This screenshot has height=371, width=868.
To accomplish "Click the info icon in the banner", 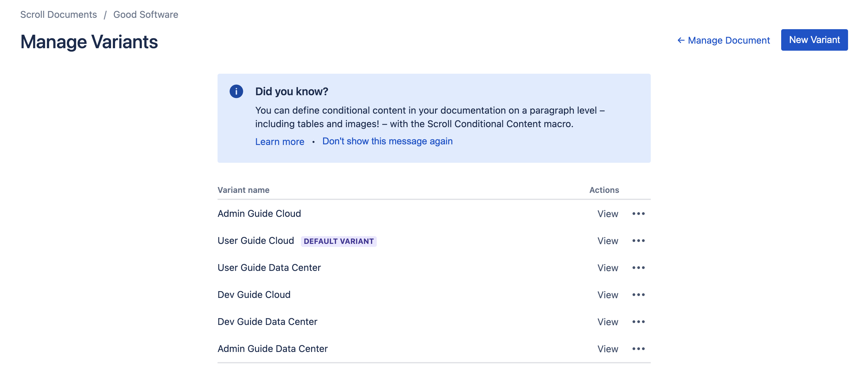I will pos(236,92).
